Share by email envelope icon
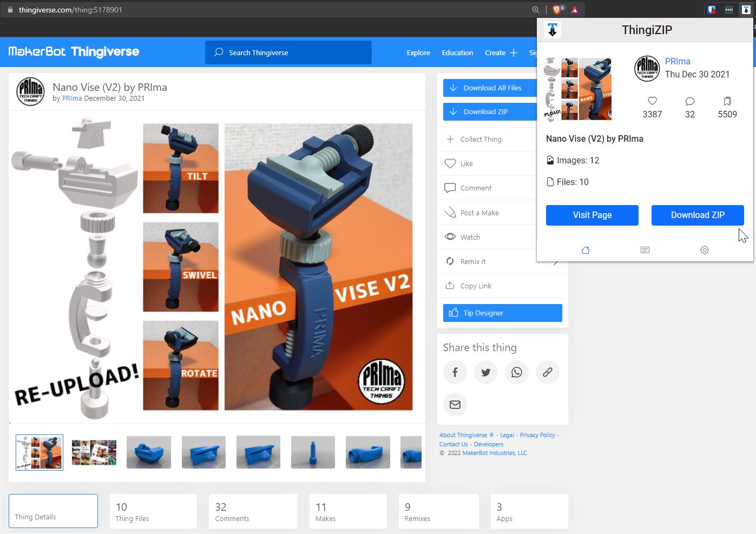The height and width of the screenshot is (534, 756). tap(455, 404)
